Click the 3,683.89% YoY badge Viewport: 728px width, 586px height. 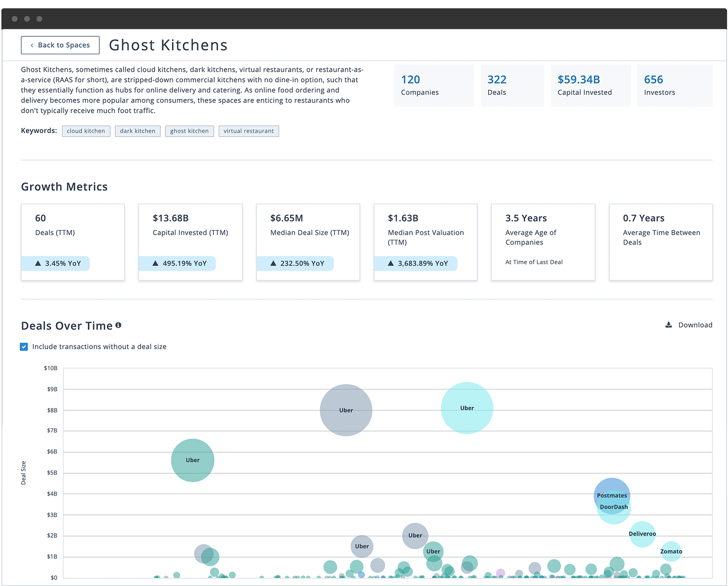pyautogui.click(x=416, y=264)
